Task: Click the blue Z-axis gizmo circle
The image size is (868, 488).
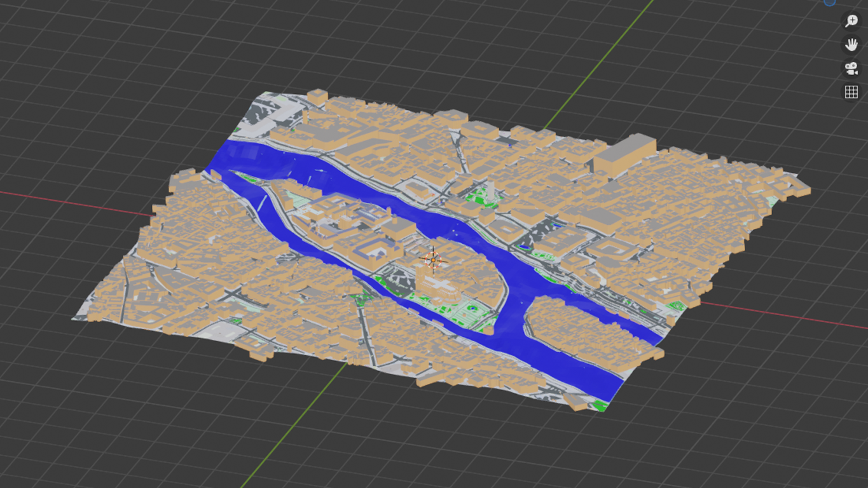Action: 830,2
